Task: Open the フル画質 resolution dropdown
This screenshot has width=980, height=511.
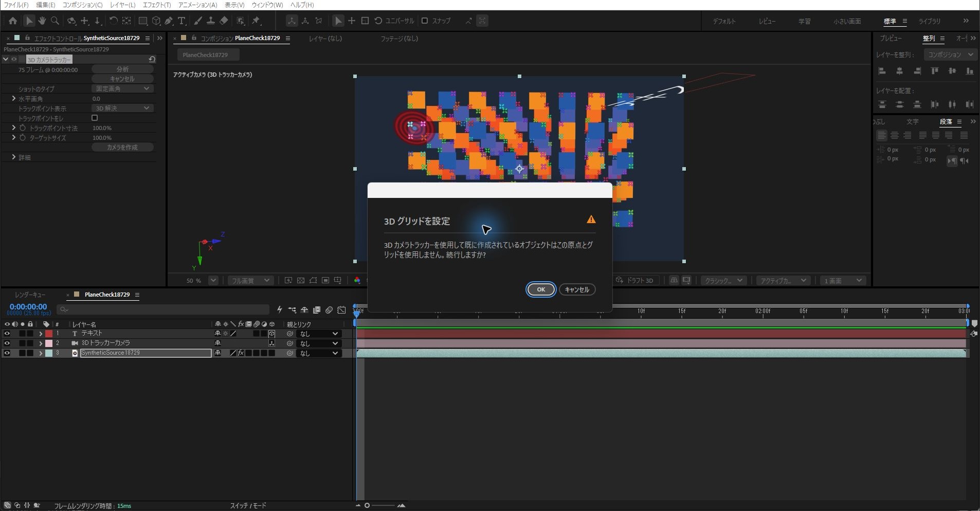Action: pyautogui.click(x=250, y=280)
